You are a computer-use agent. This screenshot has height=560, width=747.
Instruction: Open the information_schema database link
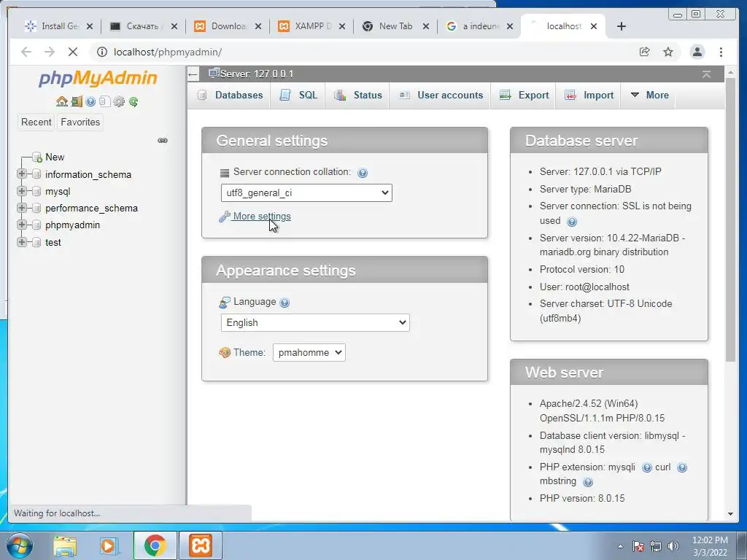(x=88, y=175)
